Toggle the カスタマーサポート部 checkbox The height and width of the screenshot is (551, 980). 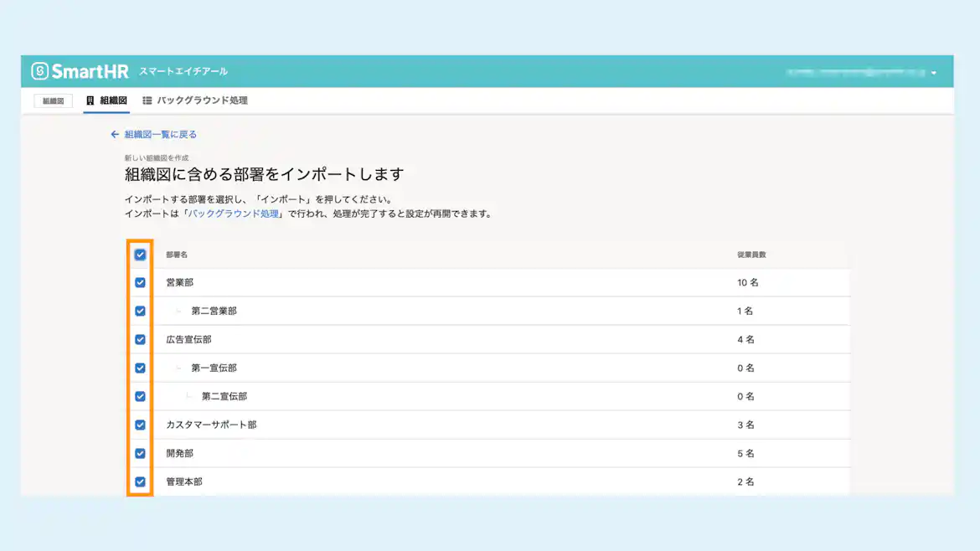pyautogui.click(x=141, y=425)
